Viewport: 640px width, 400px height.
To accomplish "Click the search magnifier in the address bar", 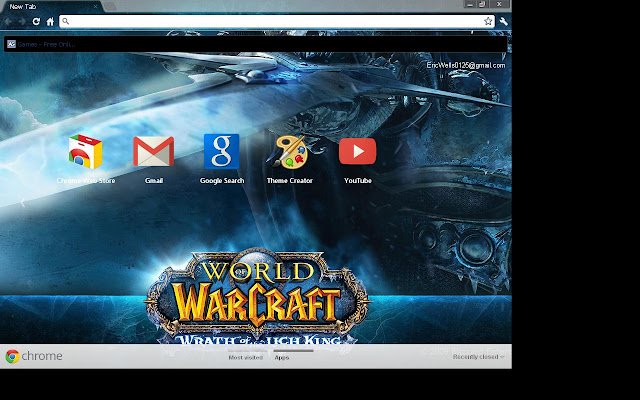I will 66,21.
